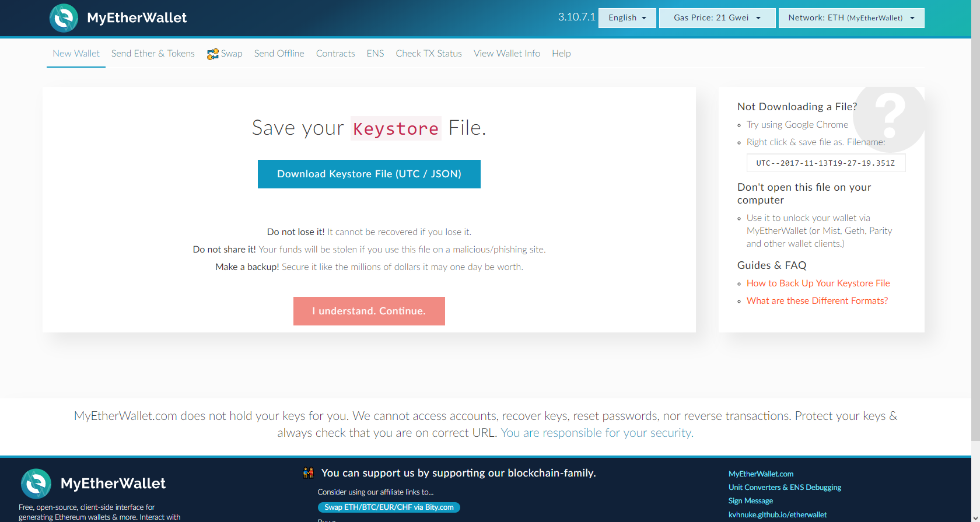This screenshot has height=522, width=980.
Task: Open MyEtherWallet.com footer link
Action: pos(761,474)
